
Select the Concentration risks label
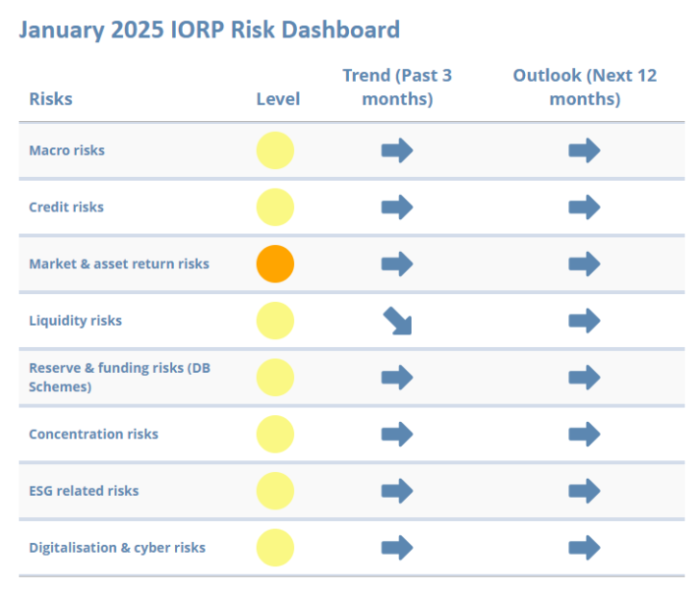coord(93,434)
